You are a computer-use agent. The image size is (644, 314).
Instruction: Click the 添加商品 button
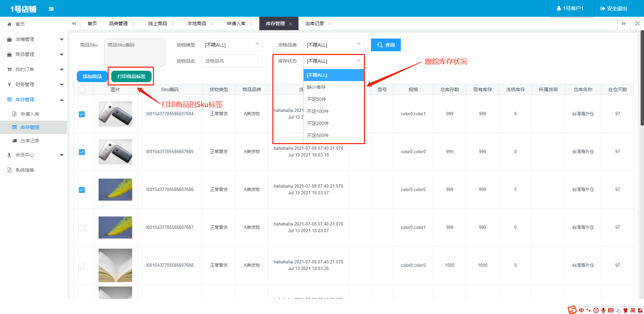click(92, 76)
